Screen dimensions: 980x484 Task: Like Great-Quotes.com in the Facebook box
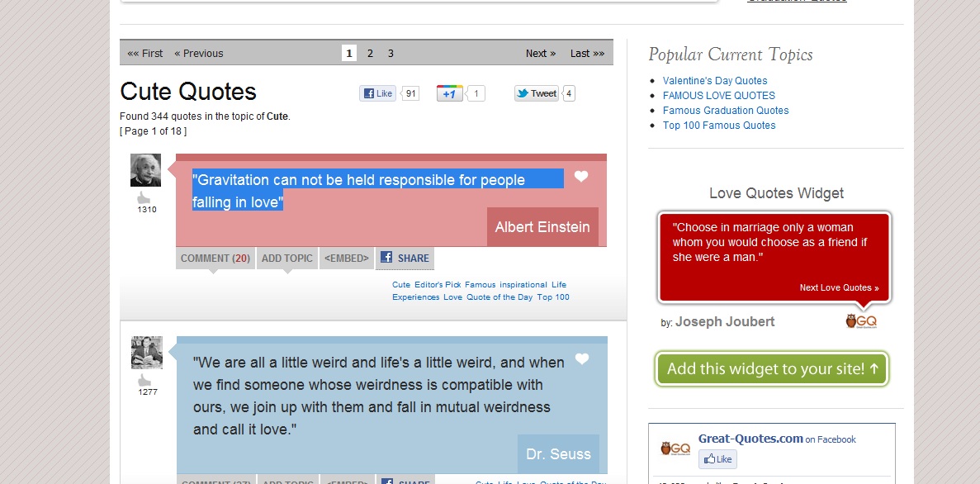click(x=717, y=459)
